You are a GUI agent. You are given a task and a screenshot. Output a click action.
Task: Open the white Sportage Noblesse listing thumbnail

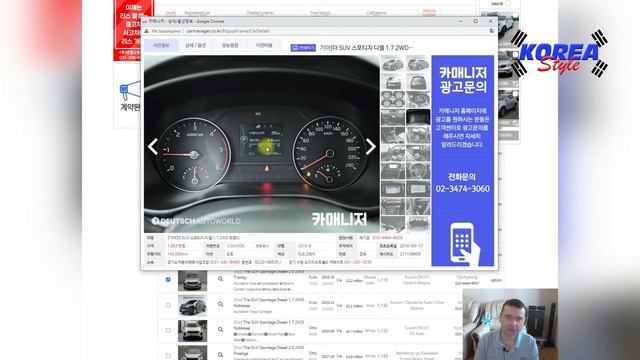coord(192,331)
